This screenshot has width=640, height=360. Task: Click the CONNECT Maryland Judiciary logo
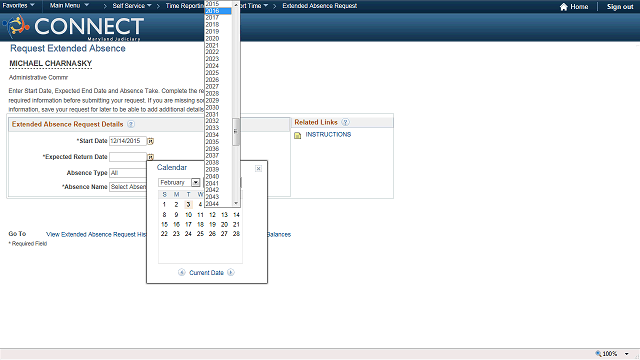[x=73, y=27]
